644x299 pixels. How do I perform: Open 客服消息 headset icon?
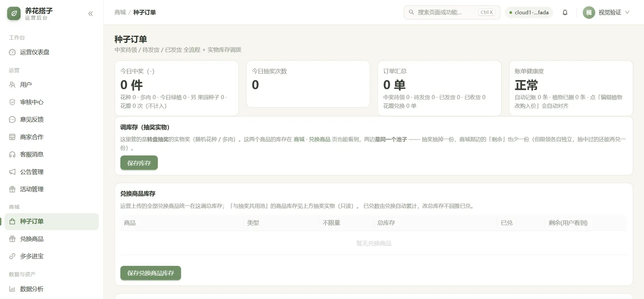(x=12, y=154)
